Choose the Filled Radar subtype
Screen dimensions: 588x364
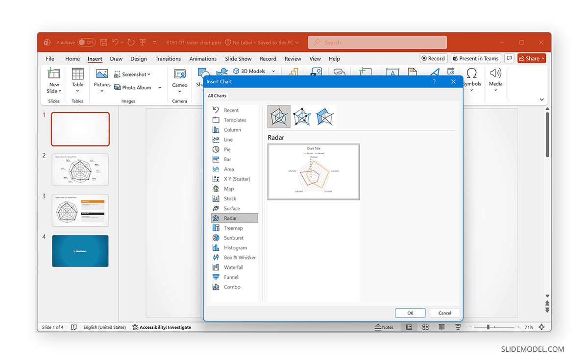pos(325,117)
